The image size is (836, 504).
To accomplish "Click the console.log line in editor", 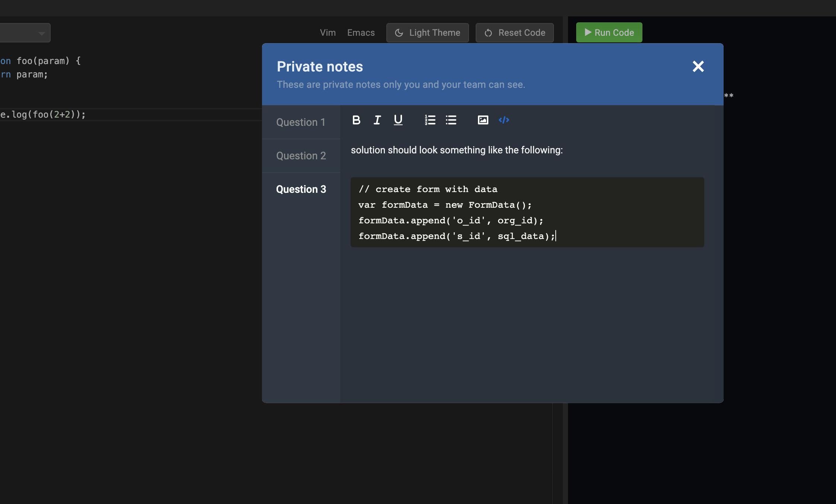I will pyautogui.click(x=43, y=115).
